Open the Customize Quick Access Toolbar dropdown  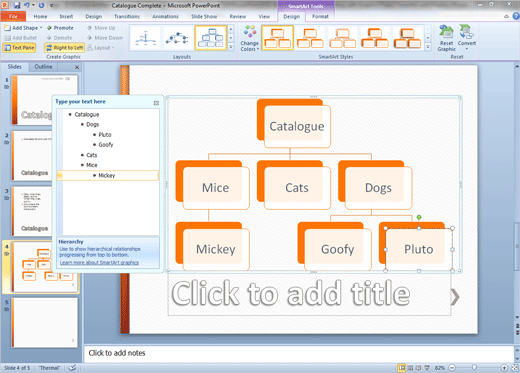[51, 6]
